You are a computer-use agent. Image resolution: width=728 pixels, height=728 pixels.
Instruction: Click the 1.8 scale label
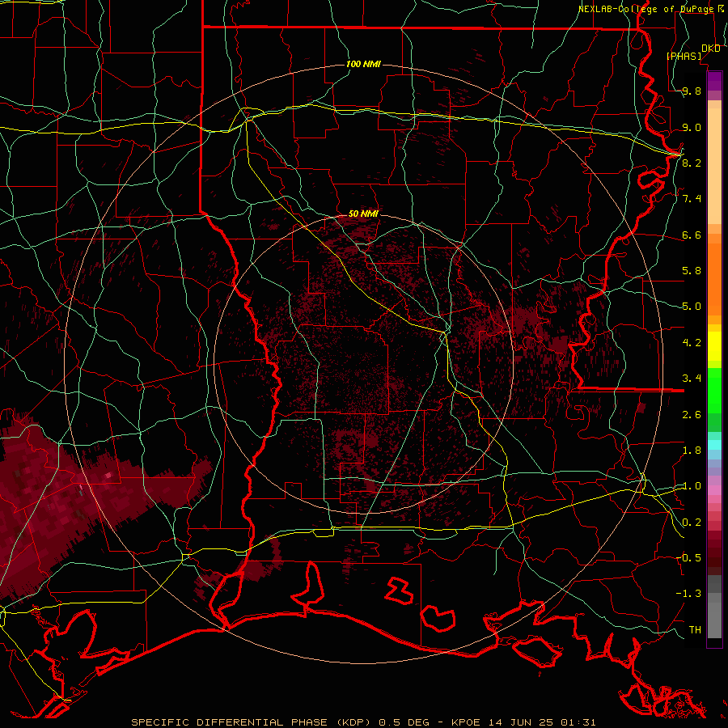click(x=692, y=451)
